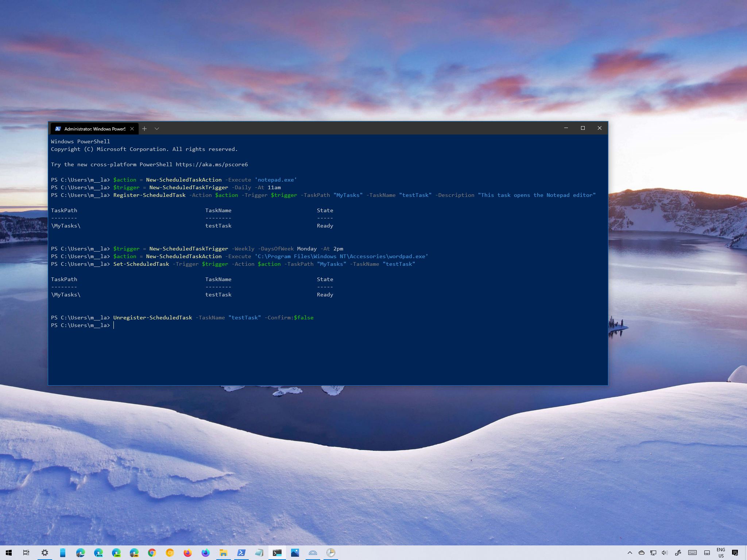Viewport: 747px width, 560px height.
Task: Open a new Terminal tab with plus button
Action: pos(144,129)
